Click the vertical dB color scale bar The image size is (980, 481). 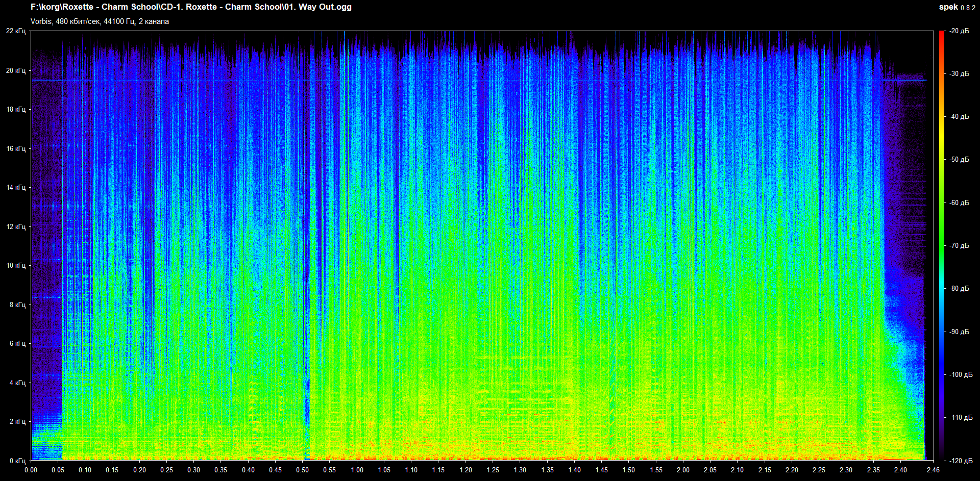coord(941,245)
